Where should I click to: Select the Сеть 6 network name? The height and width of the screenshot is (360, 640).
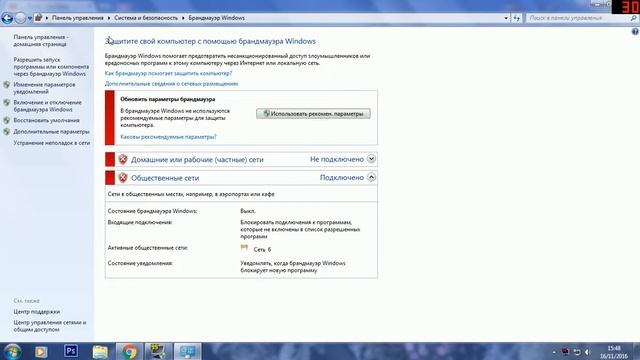click(262, 249)
